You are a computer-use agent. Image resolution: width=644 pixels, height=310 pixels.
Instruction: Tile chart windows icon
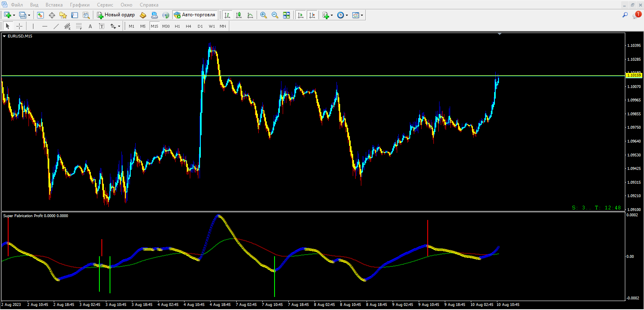click(x=286, y=15)
